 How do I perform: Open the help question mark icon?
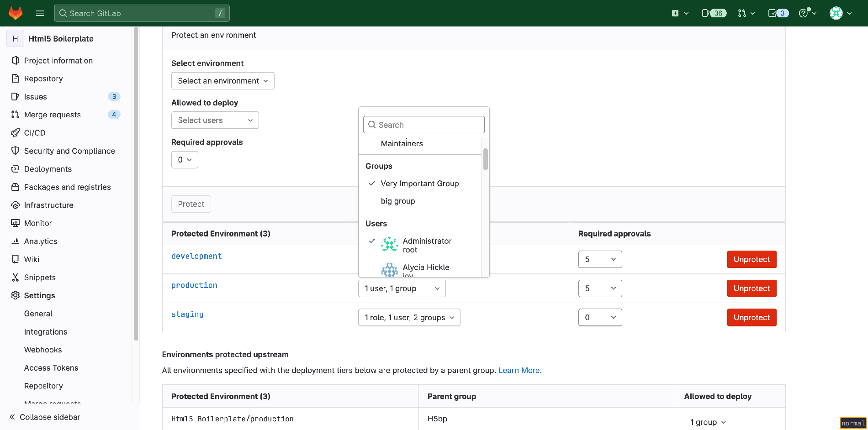(804, 13)
